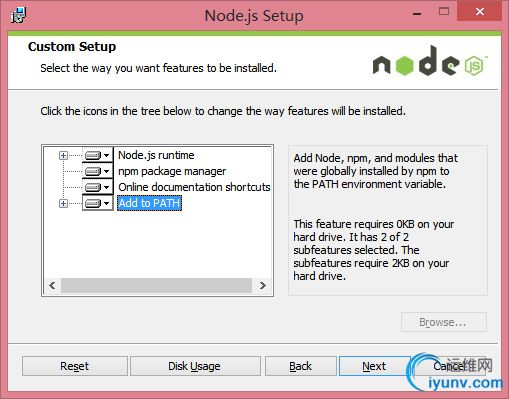
Task: Select the npm package manager tree item
Action: [x=172, y=171]
